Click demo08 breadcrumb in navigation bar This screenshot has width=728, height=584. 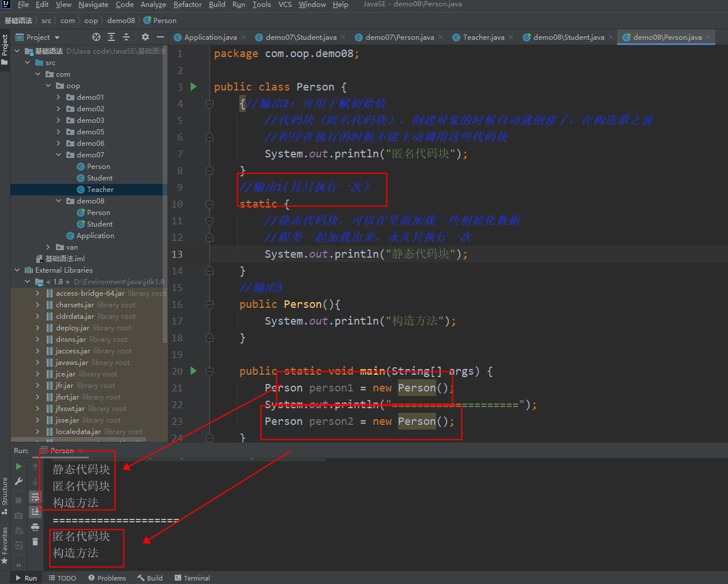coord(121,20)
